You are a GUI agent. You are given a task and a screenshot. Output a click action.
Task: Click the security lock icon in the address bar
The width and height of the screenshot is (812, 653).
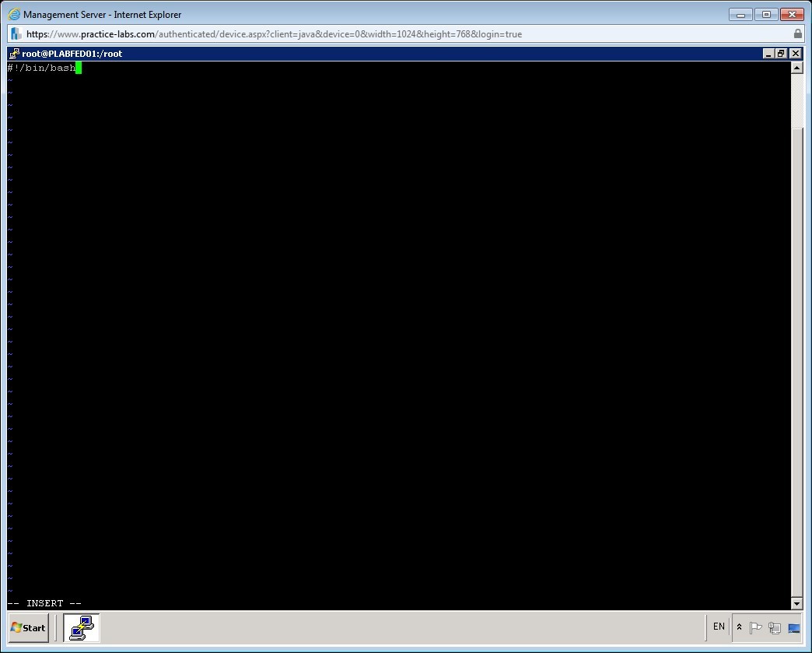[x=799, y=33]
